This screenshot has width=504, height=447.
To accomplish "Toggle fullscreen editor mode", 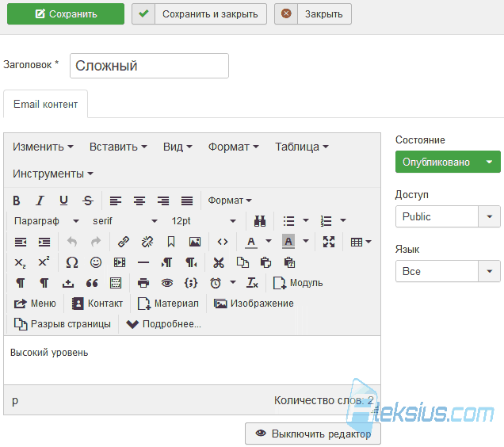I will coord(329,242).
